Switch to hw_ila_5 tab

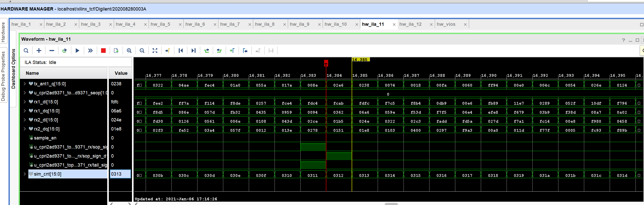click(160, 24)
